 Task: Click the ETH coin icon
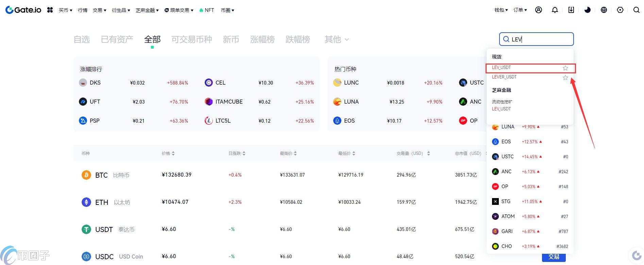click(x=86, y=202)
